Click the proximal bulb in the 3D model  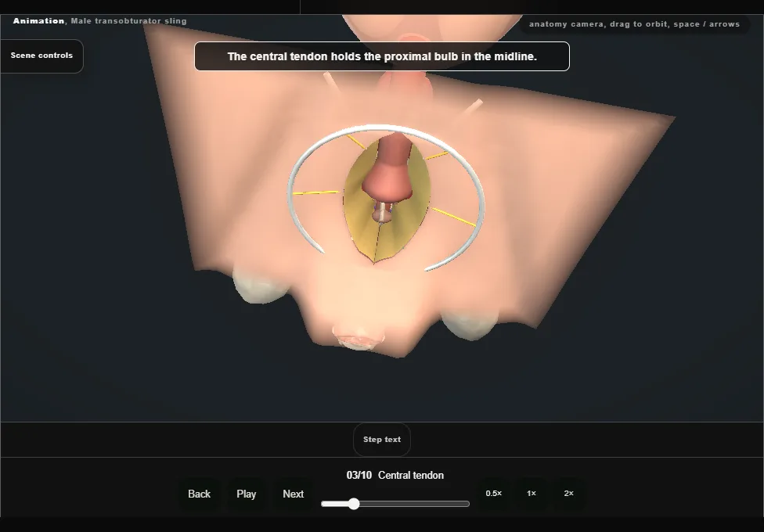pos(387,183)
